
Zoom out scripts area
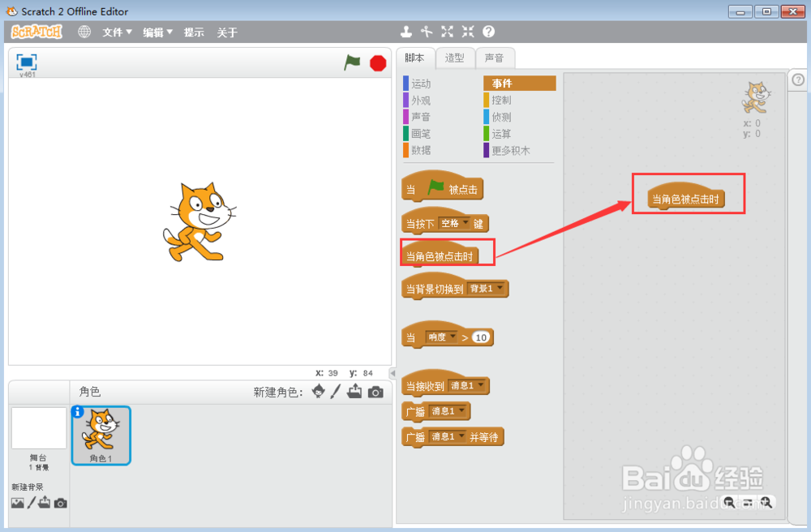(x=729, y=502)
